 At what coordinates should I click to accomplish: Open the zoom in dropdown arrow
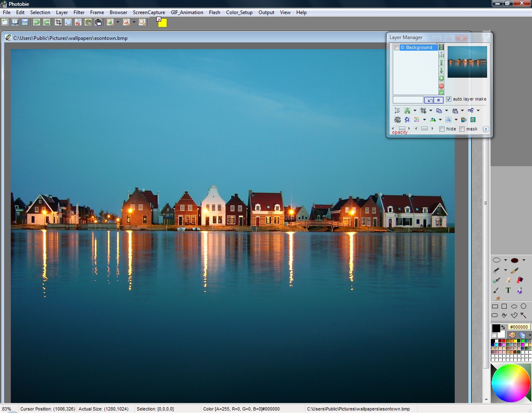(x=118, y=22)
